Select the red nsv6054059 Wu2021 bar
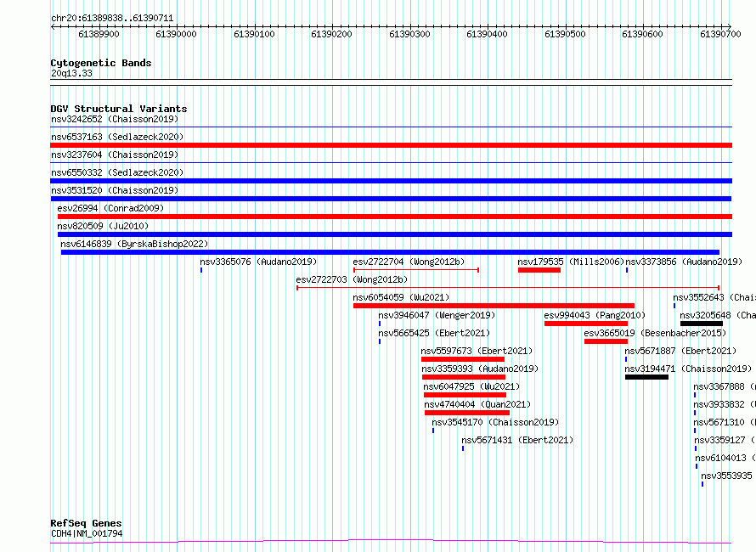756x552 pixels. click(x=494, y=306)
